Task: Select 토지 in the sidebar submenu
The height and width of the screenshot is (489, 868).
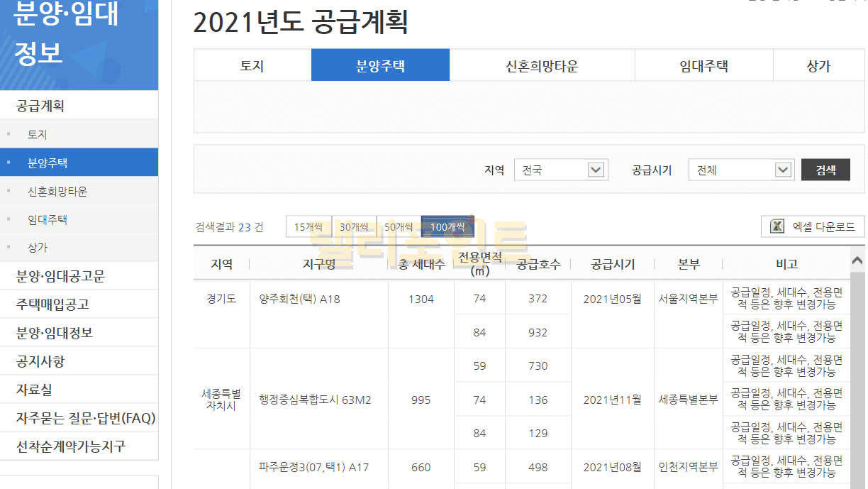Action: point(79,134)
